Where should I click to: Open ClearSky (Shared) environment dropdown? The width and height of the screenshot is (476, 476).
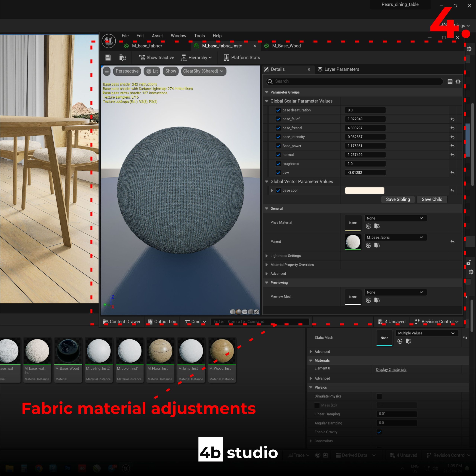203,71
